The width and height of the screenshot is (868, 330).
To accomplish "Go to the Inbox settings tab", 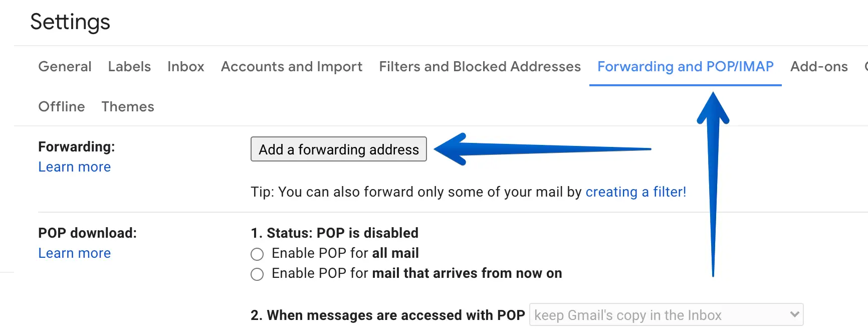I will point(186,67).
